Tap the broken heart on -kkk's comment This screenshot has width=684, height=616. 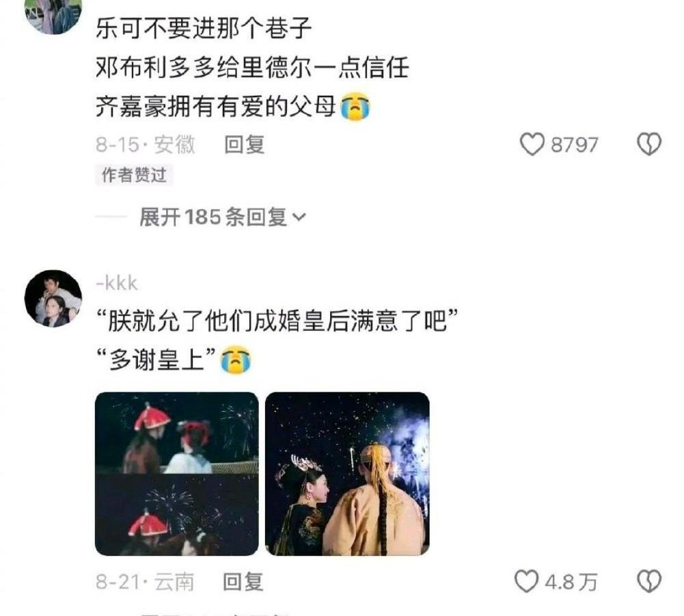point(650,582)
